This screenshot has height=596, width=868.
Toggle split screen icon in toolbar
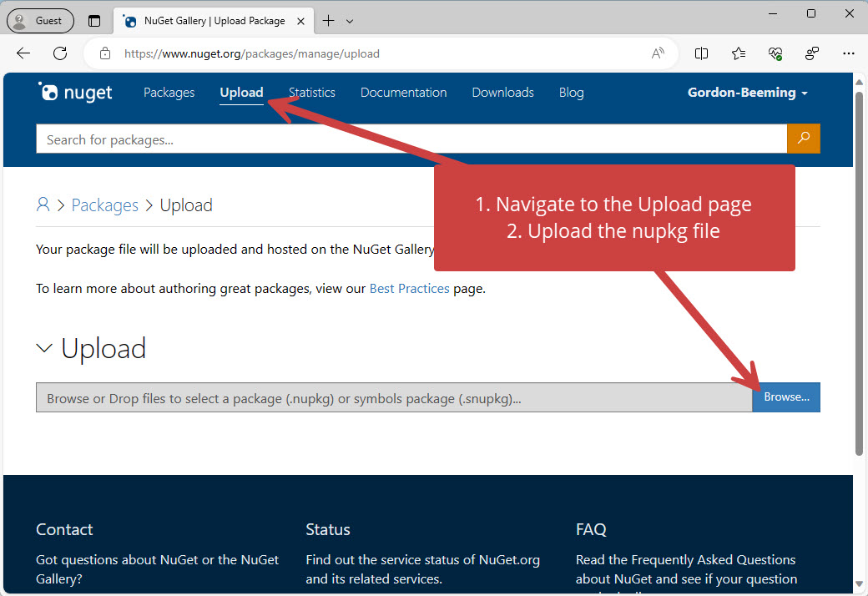coord(701,53)
